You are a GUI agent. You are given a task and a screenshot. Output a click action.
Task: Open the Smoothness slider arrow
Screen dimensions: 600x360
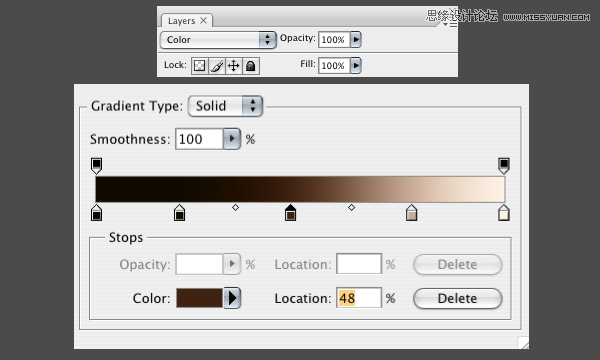(x=232, y=139)
